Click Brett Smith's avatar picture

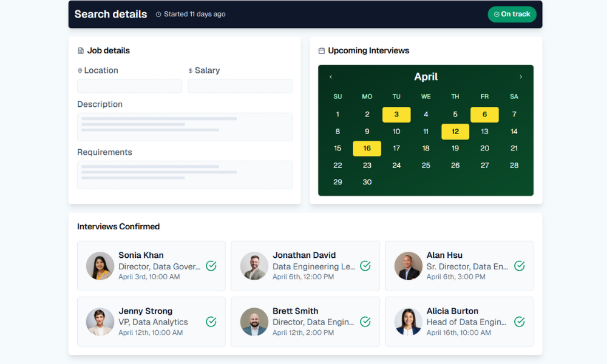254,322
